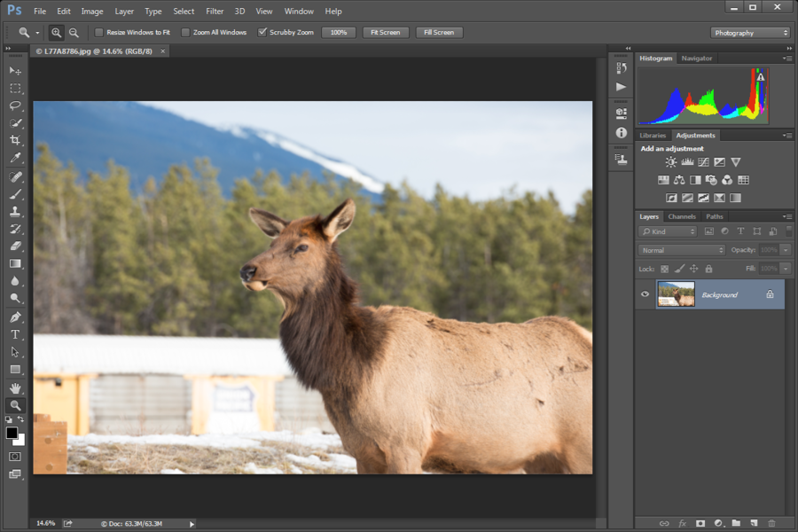Switch to the Channels tab
This screenshot has height=532, width=798.
click(682, 216)
